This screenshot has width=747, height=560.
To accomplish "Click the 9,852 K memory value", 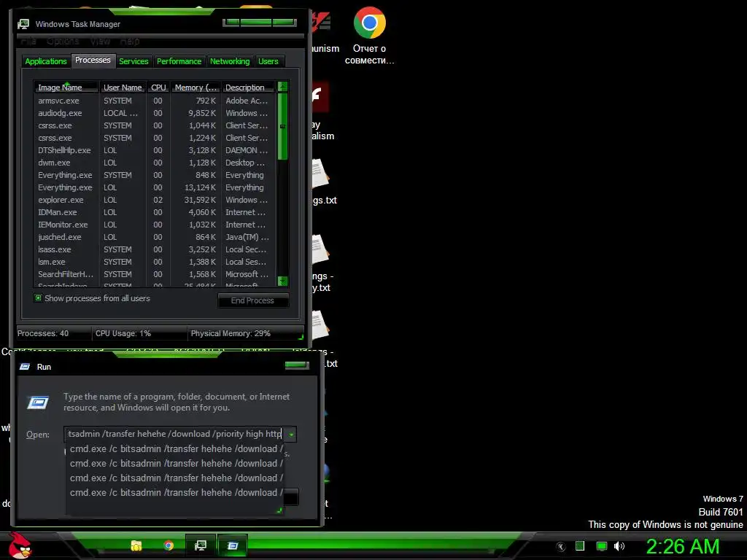I will click(x=202, y=113).
